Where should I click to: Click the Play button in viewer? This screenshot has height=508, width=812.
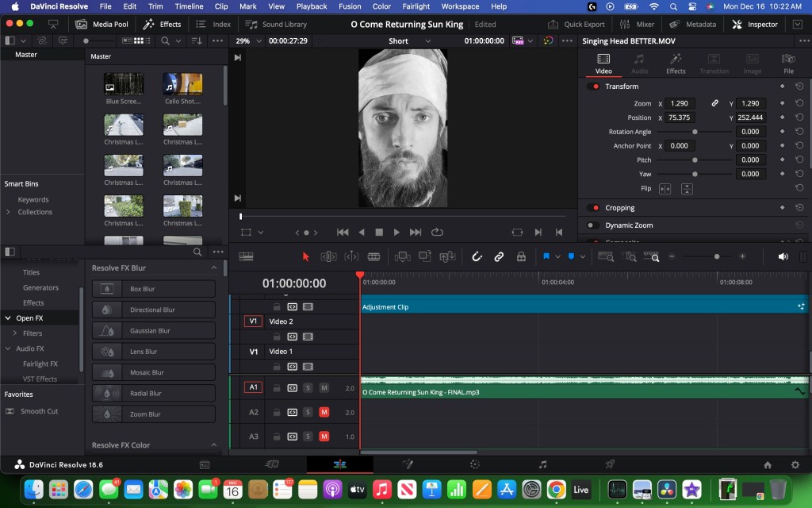coord(397,233)
